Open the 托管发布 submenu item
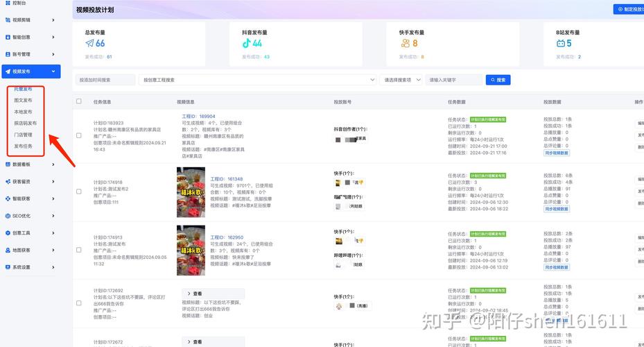The height and width of the screenshot is (347, 644). [23, 89]
